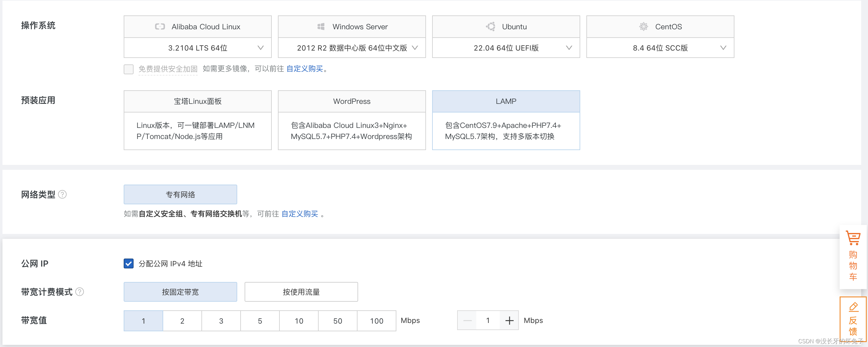Image resolution: width=868 pixels, height=347 pixels.
Task: Set bandwidth value to 10 Mbps
Action: [x=299, y=321]
